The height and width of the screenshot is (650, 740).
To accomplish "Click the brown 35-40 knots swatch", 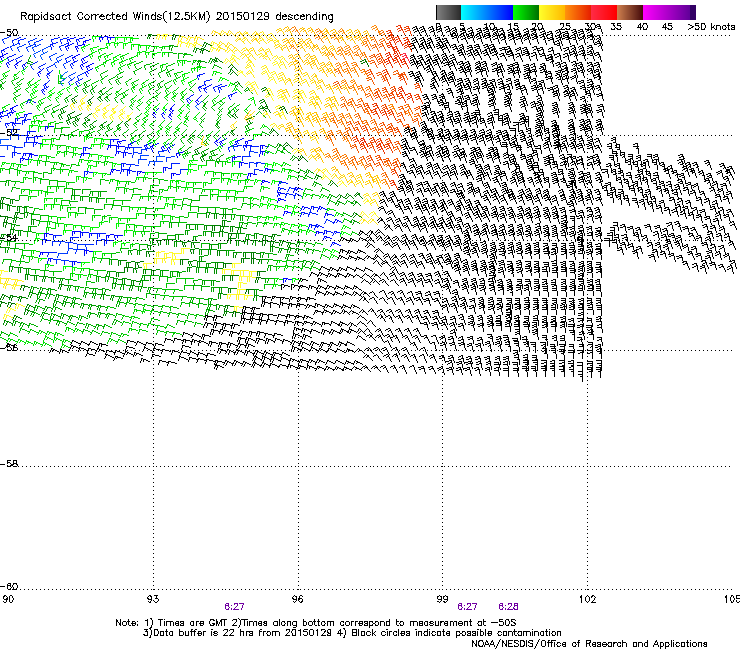I will [630, 12].
